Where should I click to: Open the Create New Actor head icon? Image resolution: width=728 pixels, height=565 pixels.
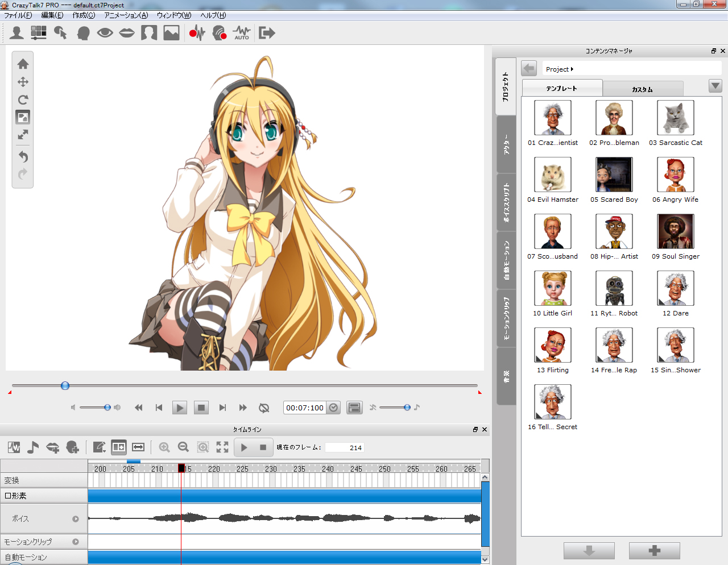(16, 32)
